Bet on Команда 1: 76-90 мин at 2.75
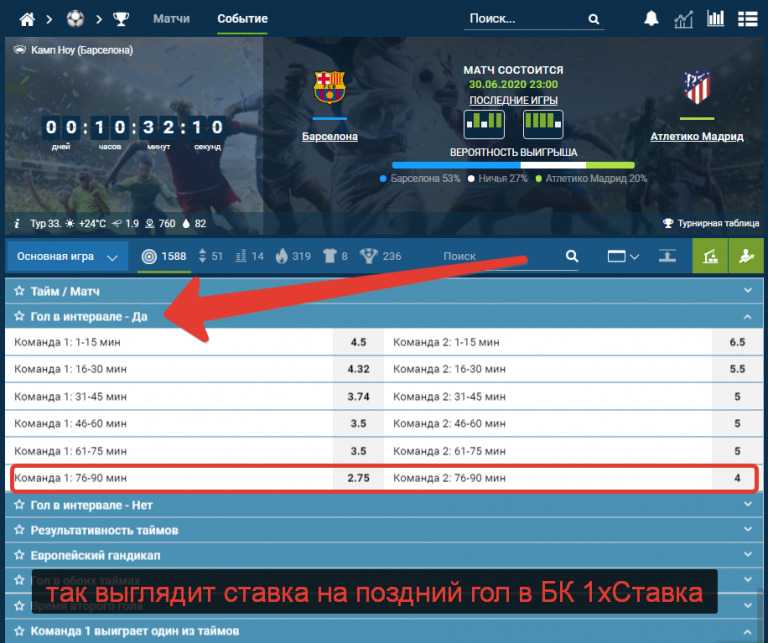This screenshot has height=643, width=768. pos(359,477)
